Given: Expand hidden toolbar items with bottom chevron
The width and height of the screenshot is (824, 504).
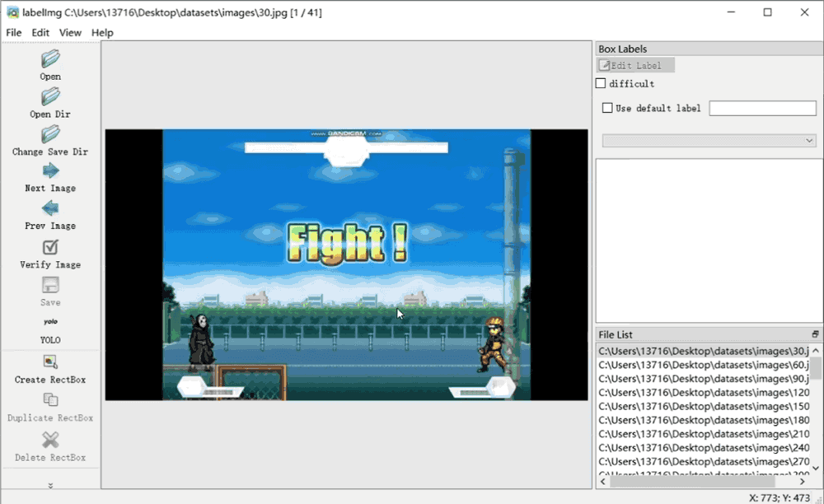Looking at the screenshot, I should (x=50, y=485).
